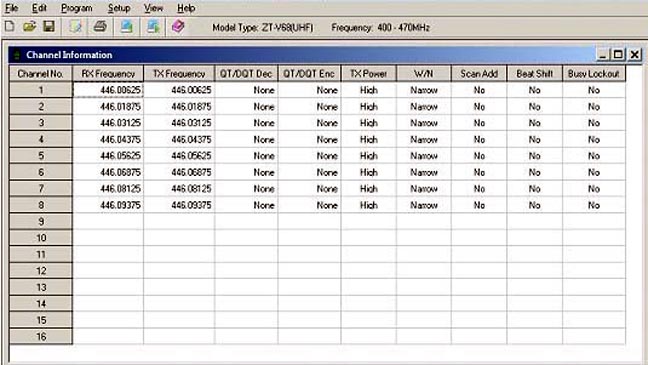Click QT/DQT Dec cell None in channel 1
The image size is (648, 365).
click(x=246, y=90)
